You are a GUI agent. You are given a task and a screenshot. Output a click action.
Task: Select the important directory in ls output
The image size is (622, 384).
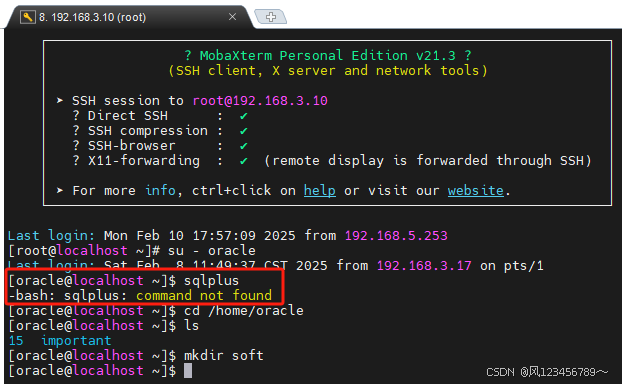[x=76, y=341]
